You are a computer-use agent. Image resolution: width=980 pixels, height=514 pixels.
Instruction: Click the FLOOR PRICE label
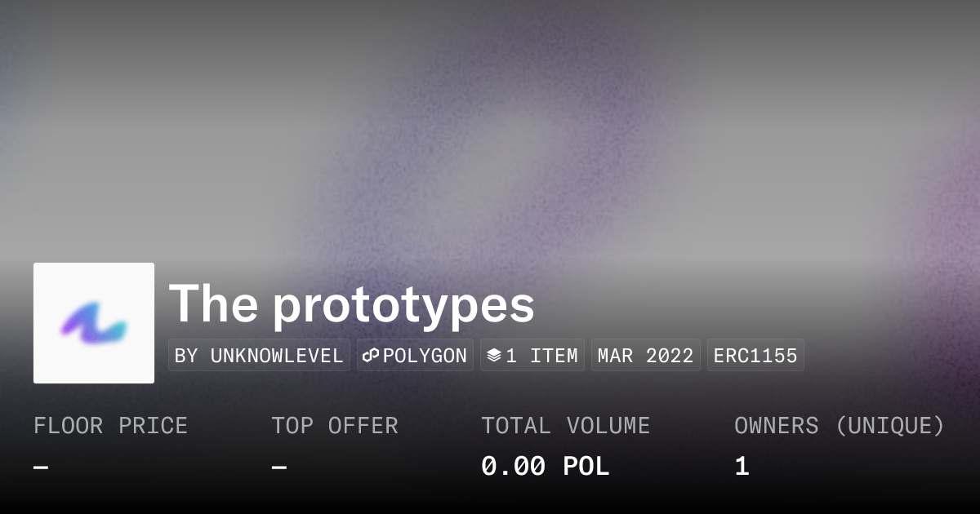click(x=110, y=426)
